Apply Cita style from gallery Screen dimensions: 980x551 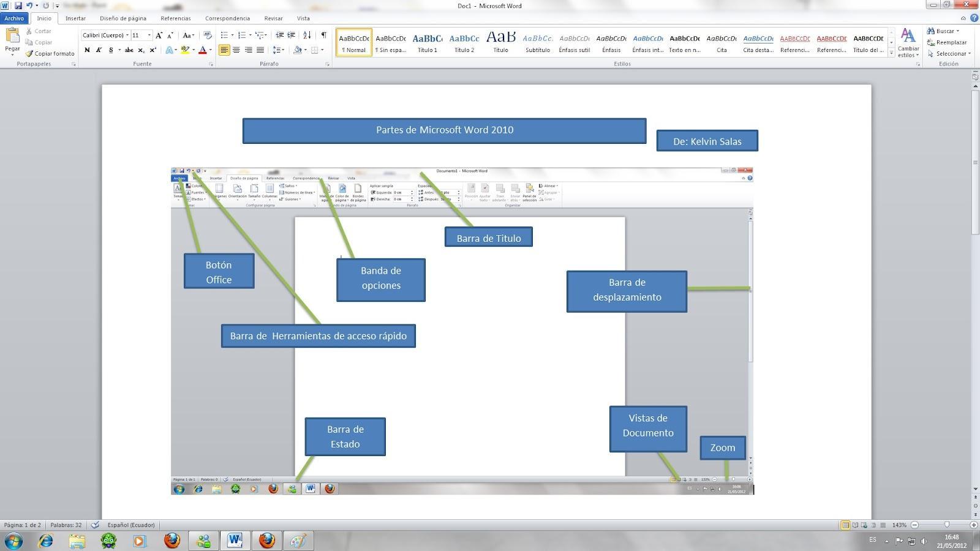click(722, 42)
